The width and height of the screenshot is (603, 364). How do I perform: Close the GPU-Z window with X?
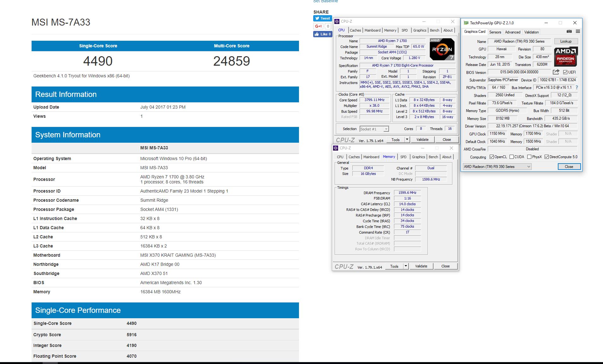click(x=575, y=23)
